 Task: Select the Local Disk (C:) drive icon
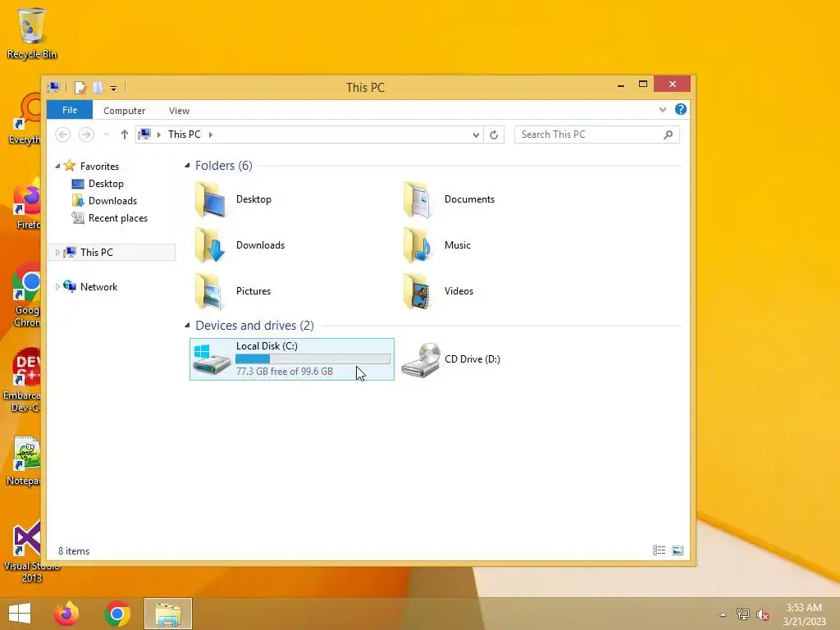point(212,359)
